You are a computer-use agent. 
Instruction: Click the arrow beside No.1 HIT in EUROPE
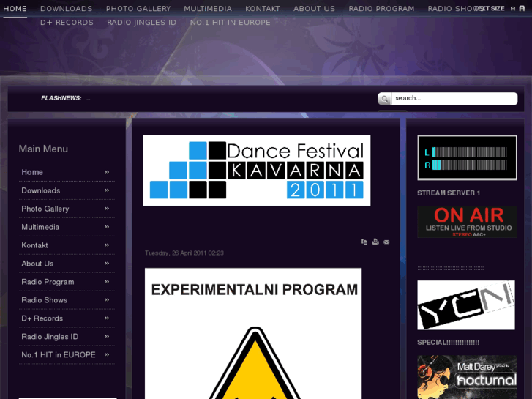pos(107,354)
